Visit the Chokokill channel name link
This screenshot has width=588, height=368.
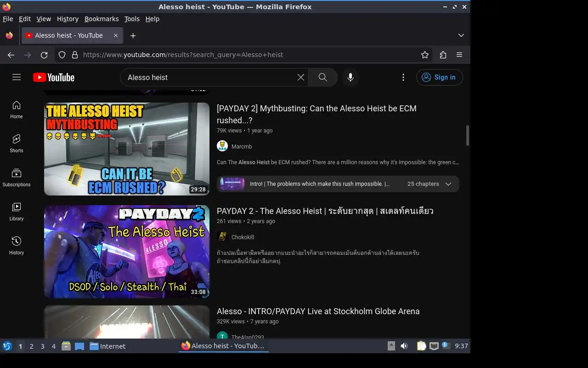point(243,237)
